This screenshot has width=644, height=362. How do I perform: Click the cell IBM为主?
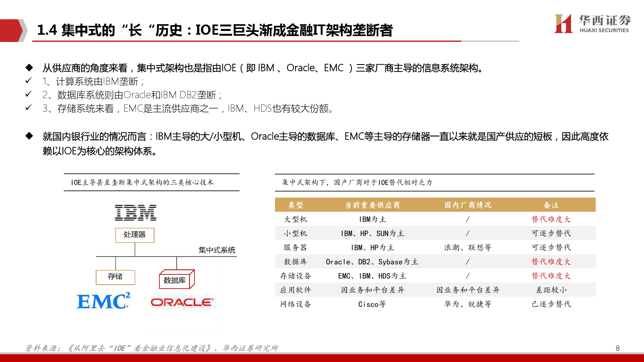372,219
